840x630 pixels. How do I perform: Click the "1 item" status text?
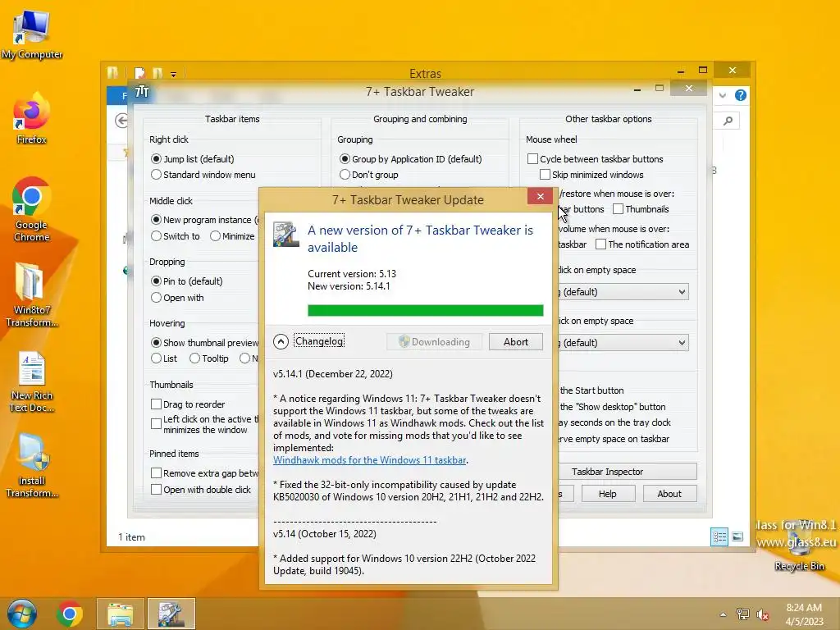point(131,536)
